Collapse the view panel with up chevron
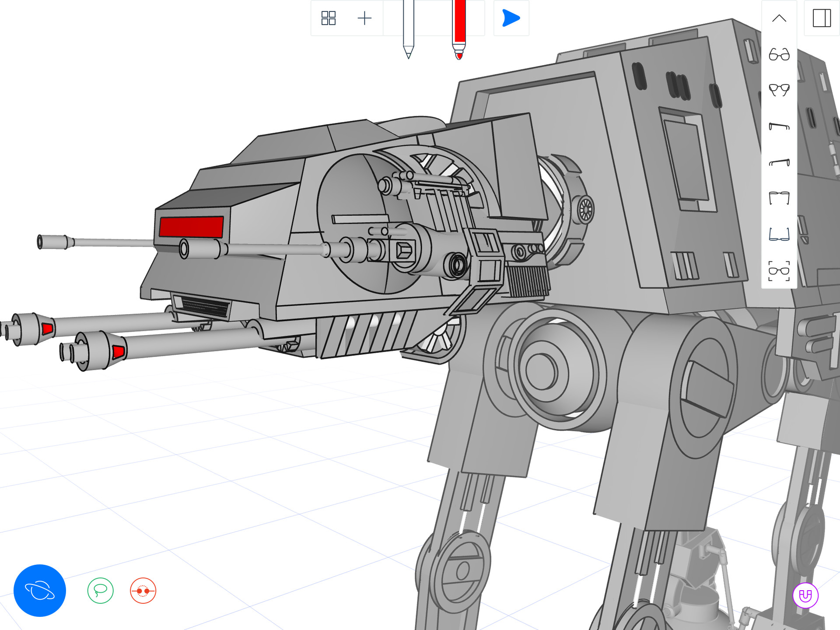840x630 pixels. (779, 18)
